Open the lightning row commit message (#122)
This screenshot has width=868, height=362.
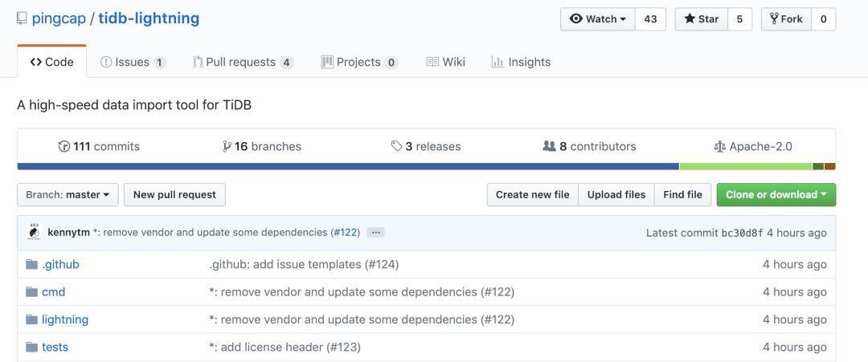click(x=362, y=319)
